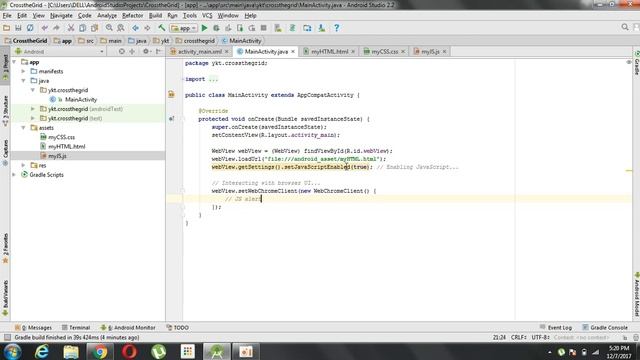Click the Replace toolbar icon
640x360 pixels.
[121, 28]
